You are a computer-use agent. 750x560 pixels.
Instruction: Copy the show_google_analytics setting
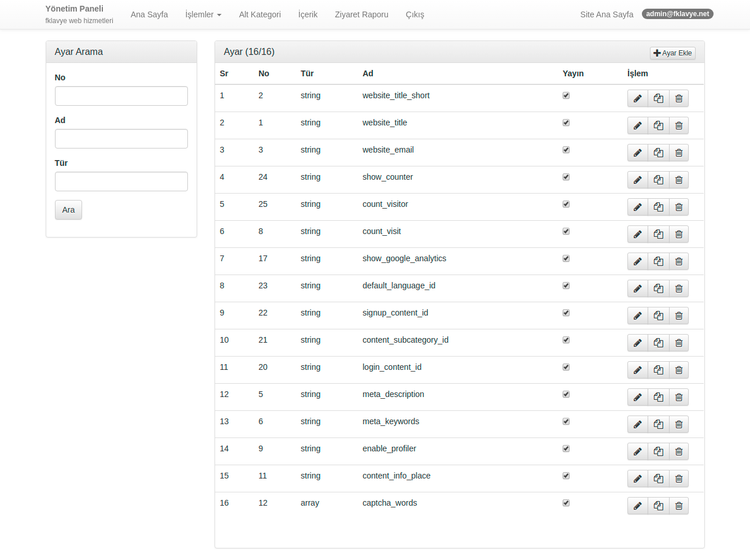[x=658, y=261]
